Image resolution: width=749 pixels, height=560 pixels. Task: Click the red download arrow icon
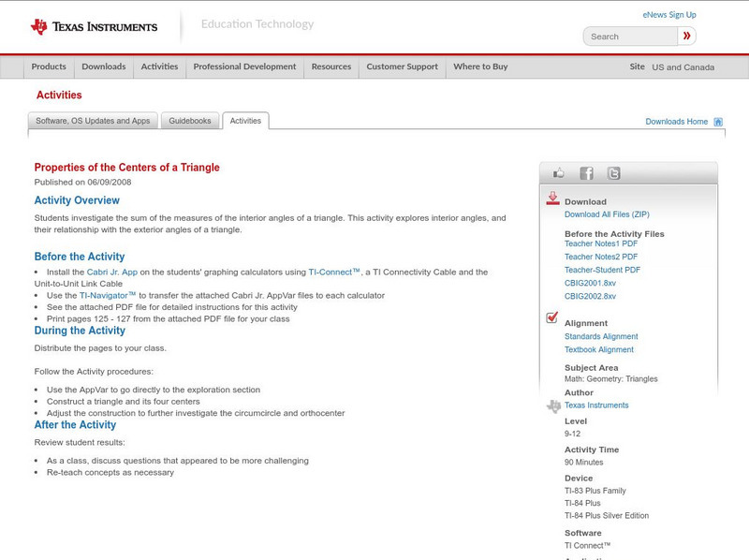pyautogui.click(x=552, y=199)
